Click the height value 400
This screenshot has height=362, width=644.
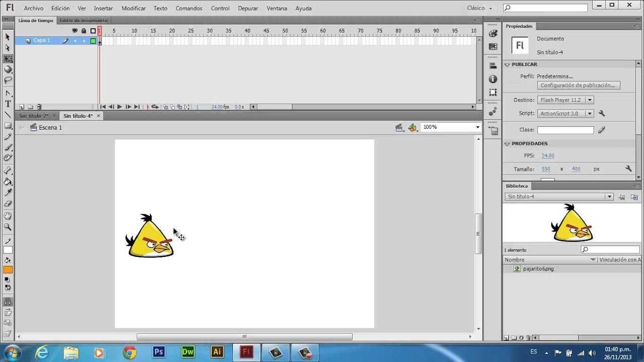click(x=576, y=169)
